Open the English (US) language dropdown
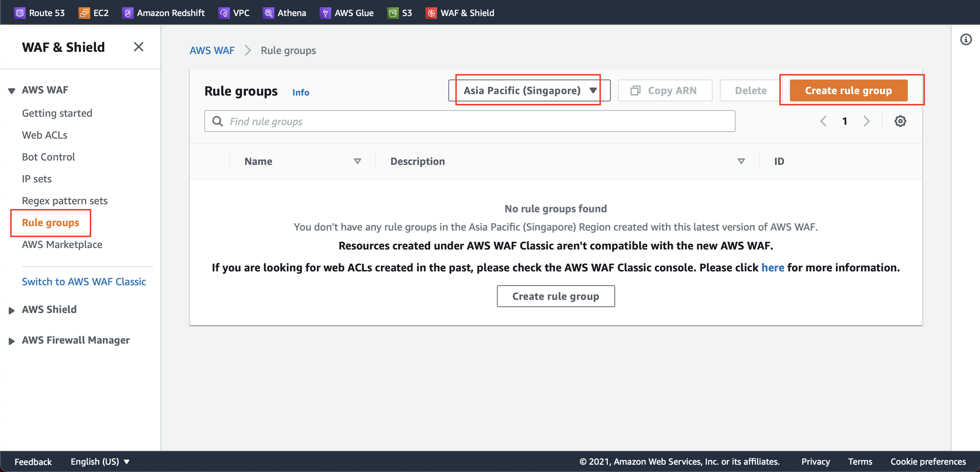980x472 pixels. (100, 461)
